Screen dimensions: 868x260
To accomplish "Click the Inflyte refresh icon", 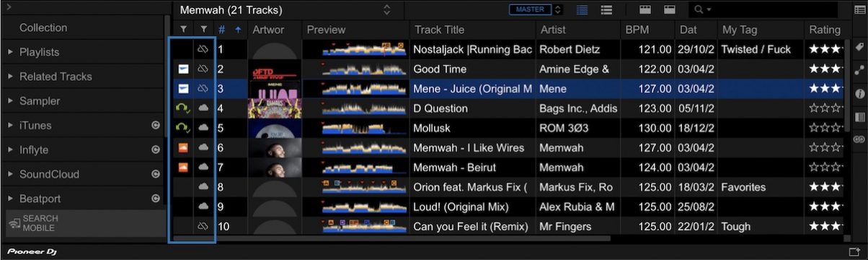I will [155, 149].
